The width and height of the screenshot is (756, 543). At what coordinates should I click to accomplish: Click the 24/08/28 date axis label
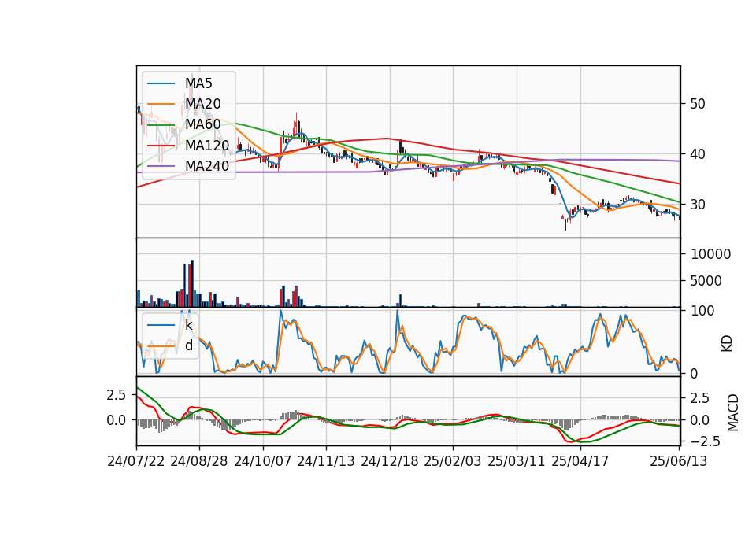tap(199, 461)
